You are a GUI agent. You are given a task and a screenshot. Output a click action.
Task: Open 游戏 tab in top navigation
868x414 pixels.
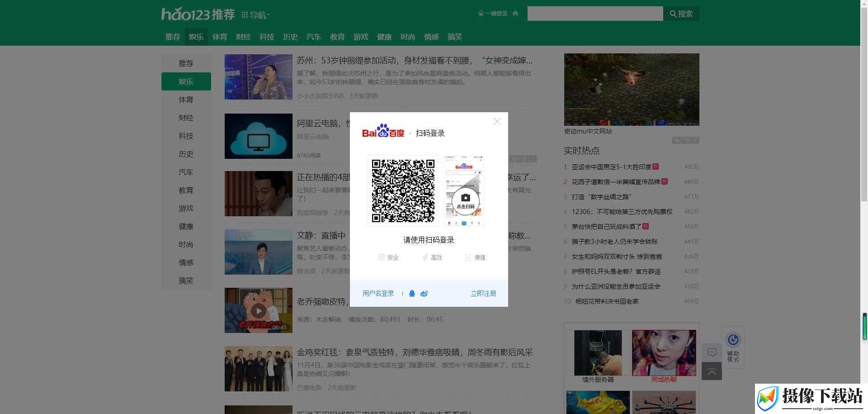[361, 37]
